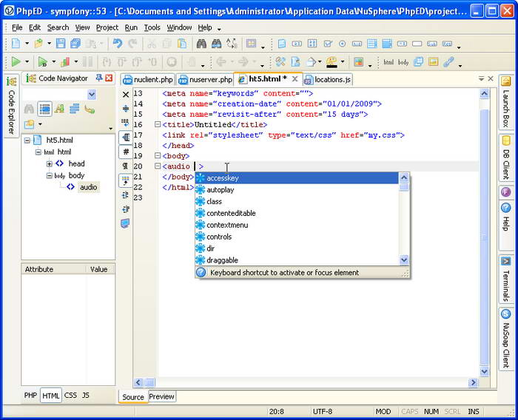
Task: Switch Code Navigator to JS tab
Action: (x=86, y=396)
